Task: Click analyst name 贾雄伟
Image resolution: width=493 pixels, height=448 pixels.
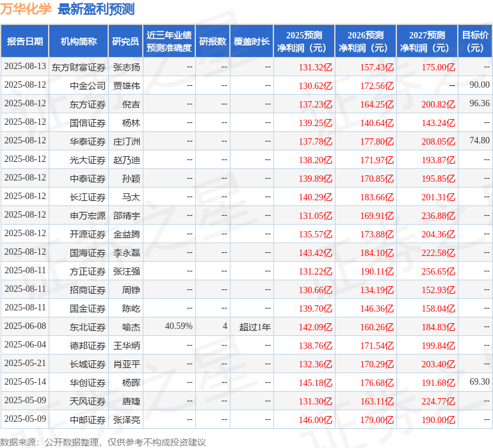Action: click(x=126, y=86)
